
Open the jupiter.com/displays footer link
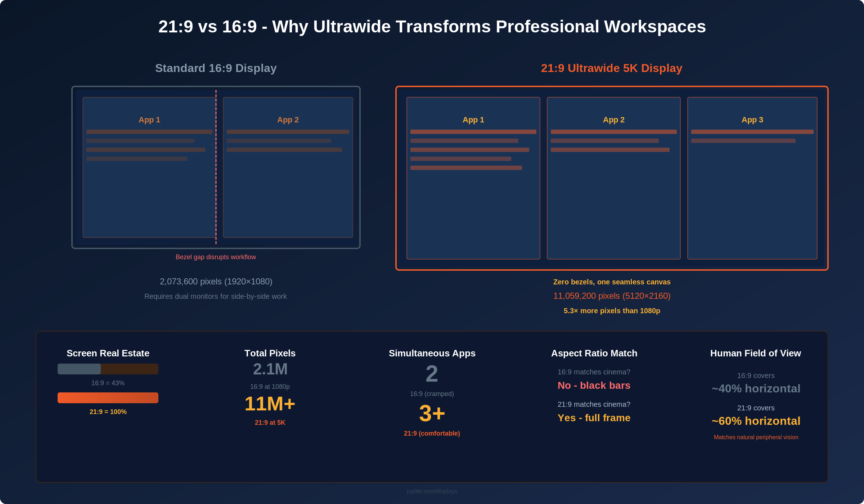432,491
